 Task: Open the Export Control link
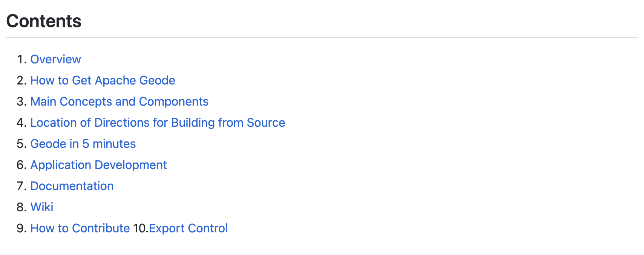[x=188, y=228]
